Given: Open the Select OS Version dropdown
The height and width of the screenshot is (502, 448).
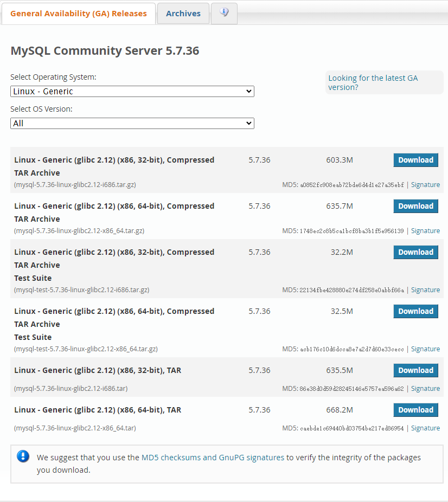Looking at the screenshot, I should 132,124.
